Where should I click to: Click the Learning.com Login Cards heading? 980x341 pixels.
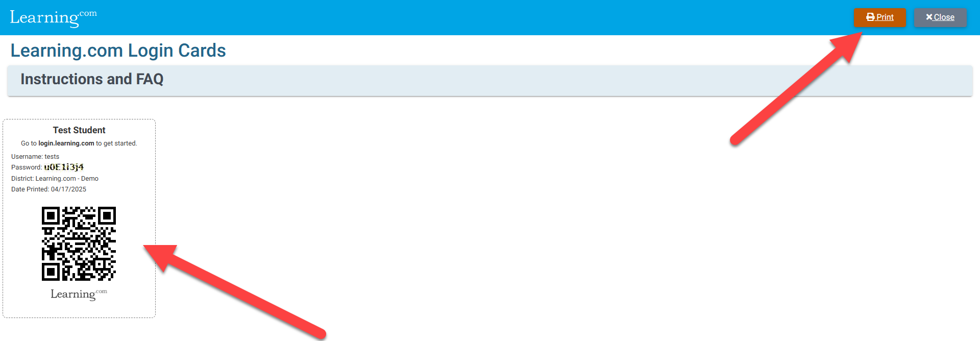click(118, 51)
